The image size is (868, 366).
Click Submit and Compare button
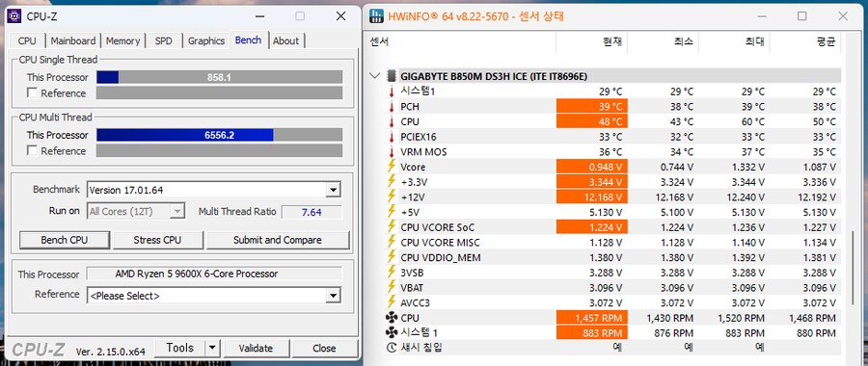(278, 240)
